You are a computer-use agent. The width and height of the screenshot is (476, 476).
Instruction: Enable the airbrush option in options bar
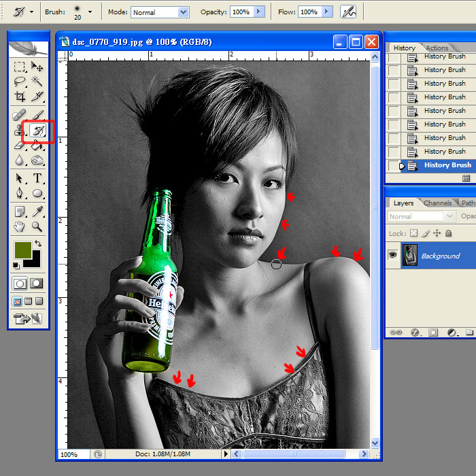[348, 12]
